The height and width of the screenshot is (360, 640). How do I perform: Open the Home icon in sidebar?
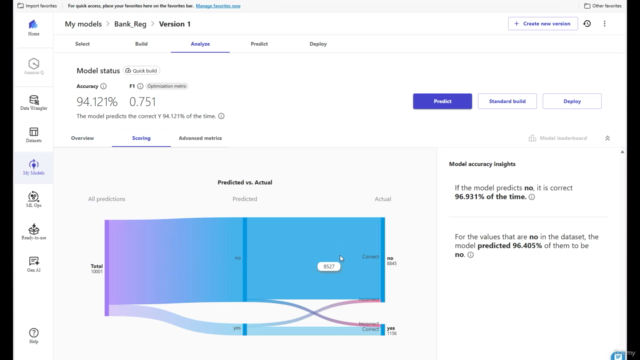coord(33,27)
